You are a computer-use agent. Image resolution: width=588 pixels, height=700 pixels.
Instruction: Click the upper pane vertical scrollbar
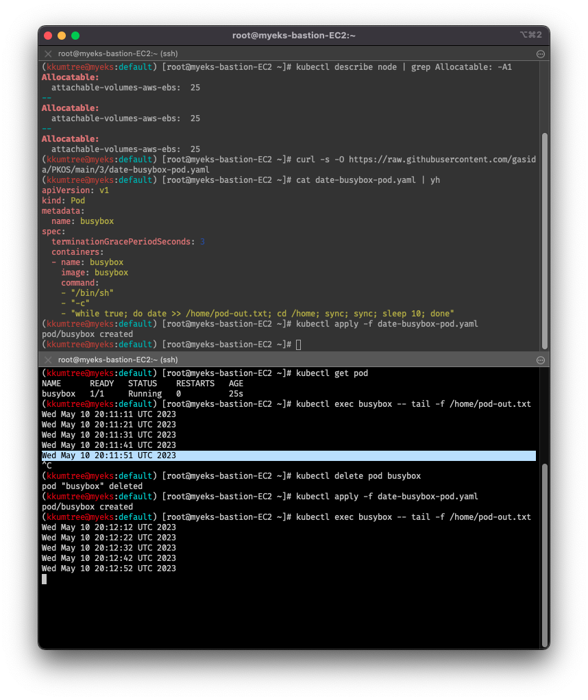[x=545, y=241]
